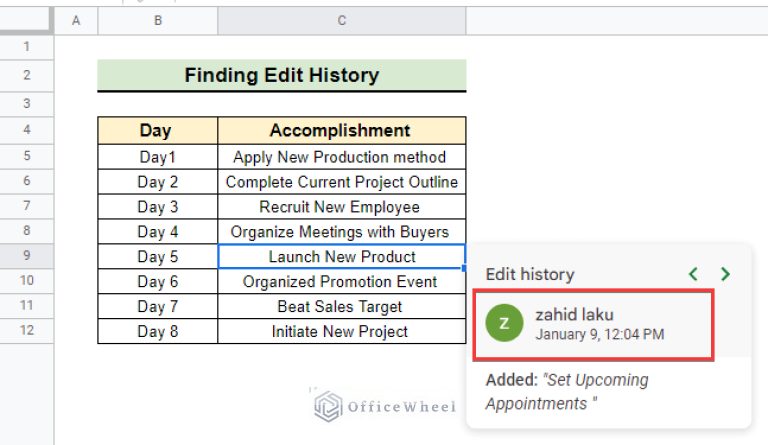Select column A header
The height and width of the screenshot is (445, 768).
coord(77,20)
